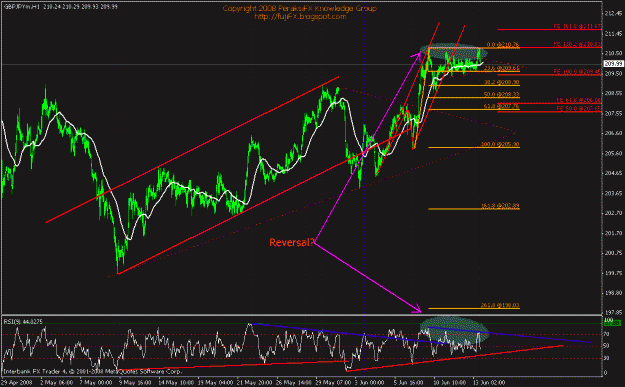Click the 197.85 price axis label
This screenshot has height=387, width=625.
pyautogui.click(x=613, y=312)
